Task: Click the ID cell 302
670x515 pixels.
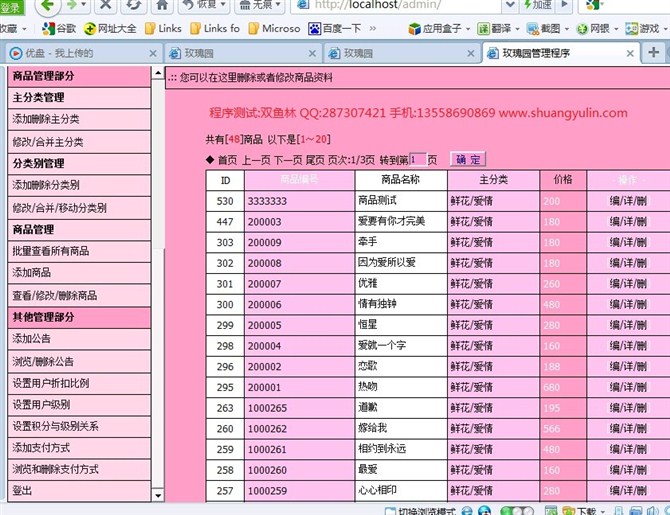Action: [225, 263]
